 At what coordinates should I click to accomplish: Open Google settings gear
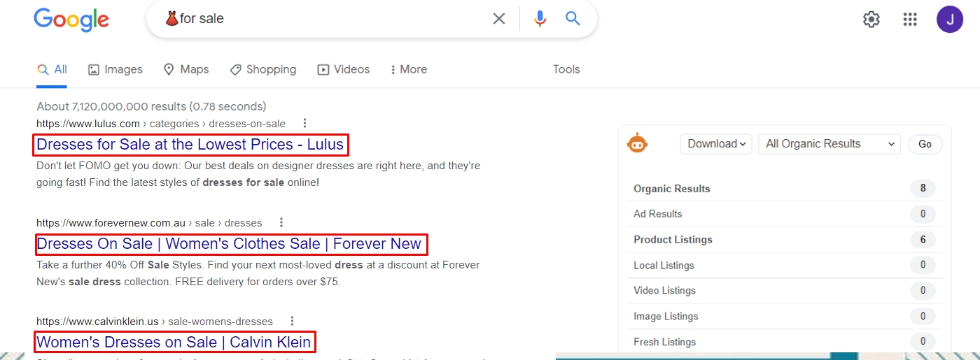871,20
